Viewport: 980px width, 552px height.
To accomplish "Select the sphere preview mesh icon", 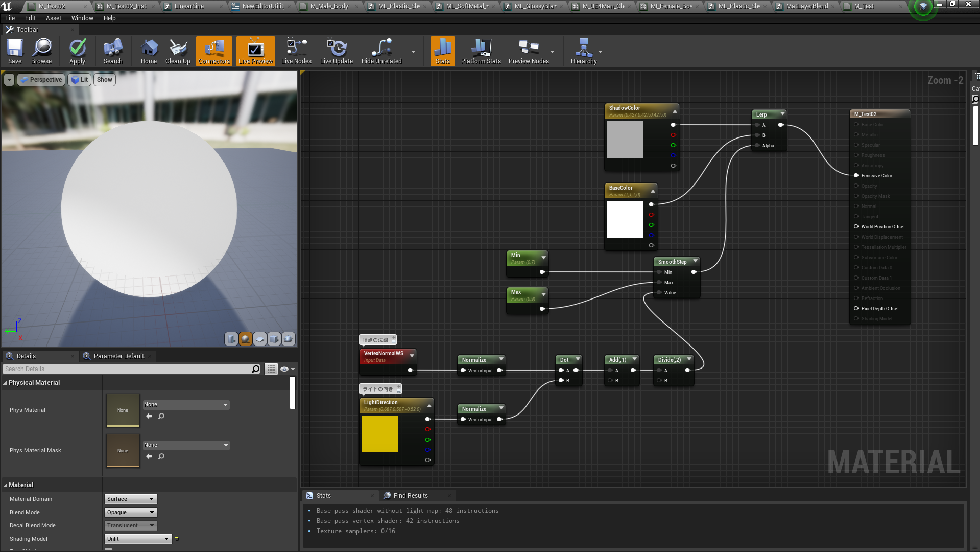I will [246, 339].
